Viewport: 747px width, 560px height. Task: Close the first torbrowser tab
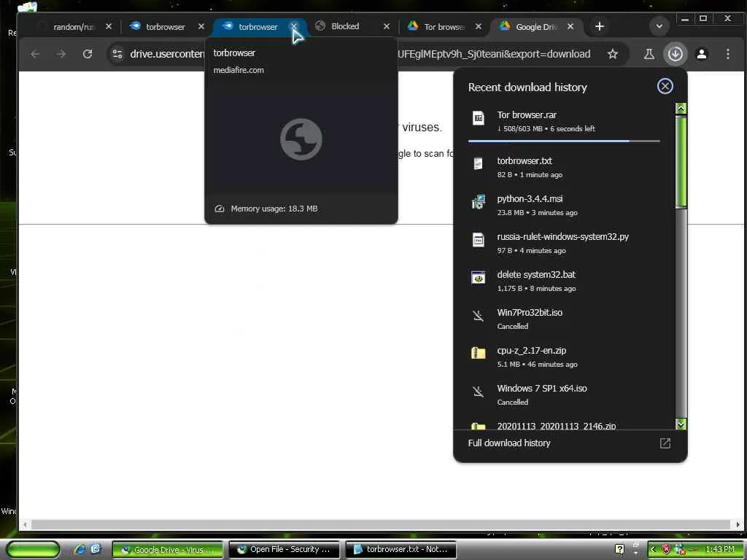click(201, 27)
